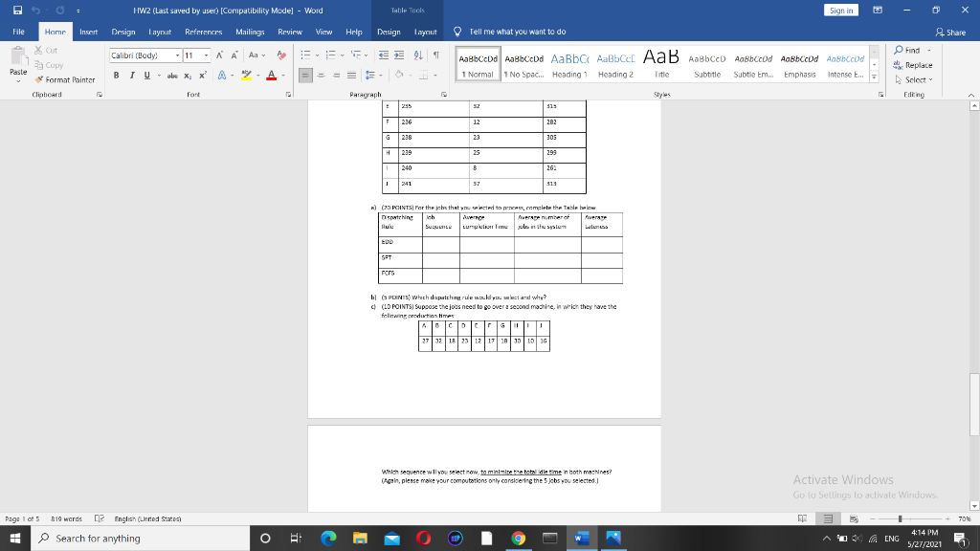Image resolution: width=980 pixels, height=551 pixels.
Task: Switch to the Insert ribbon tab
Action: [x=88, y=32]
